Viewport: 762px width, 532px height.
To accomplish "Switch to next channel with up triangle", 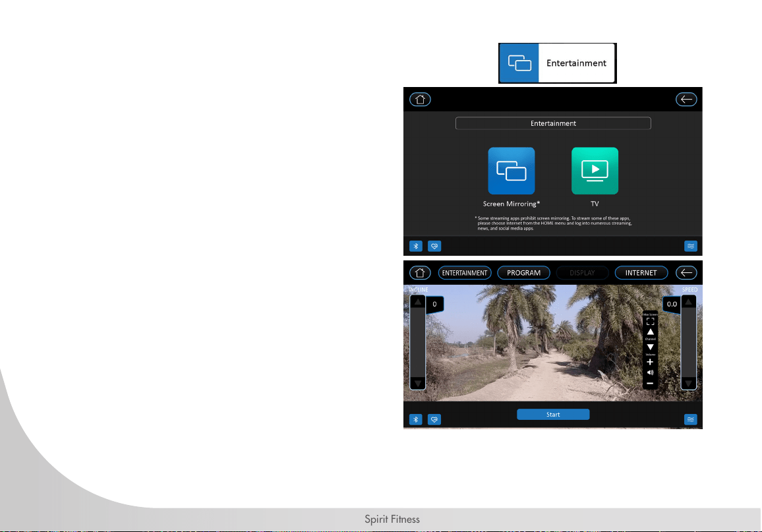I will pyautogui.click(x=650, y=332).
